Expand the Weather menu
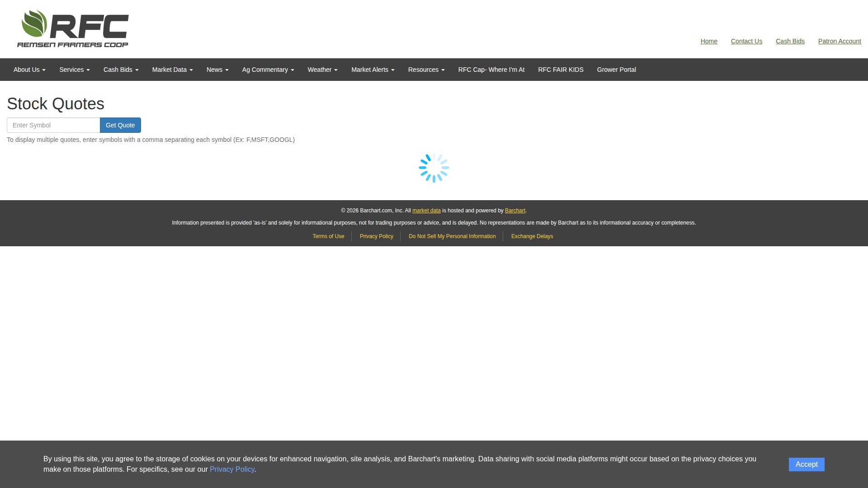Image resolution: width=868 pixels, height=488 pixels. (322, 70)
